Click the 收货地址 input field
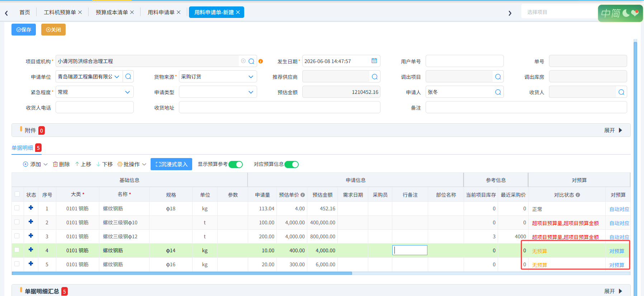This screenshot has width=644, height=296. click(x=280, y=107)
